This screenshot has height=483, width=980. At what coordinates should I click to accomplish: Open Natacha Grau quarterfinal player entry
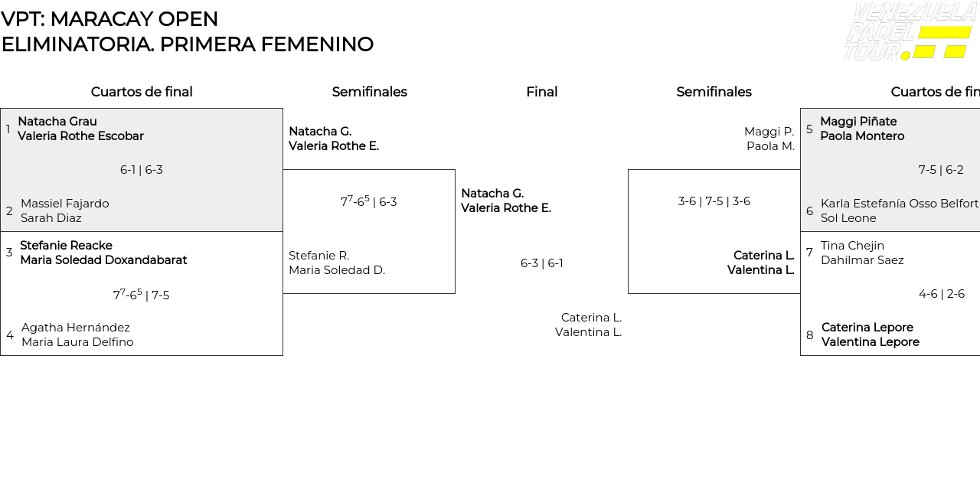coord(80,129)
